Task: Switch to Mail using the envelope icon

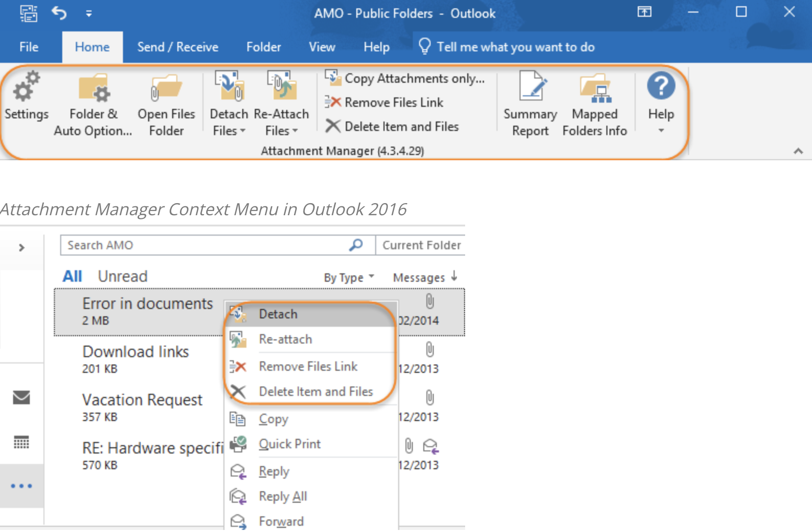Action: 21,397
